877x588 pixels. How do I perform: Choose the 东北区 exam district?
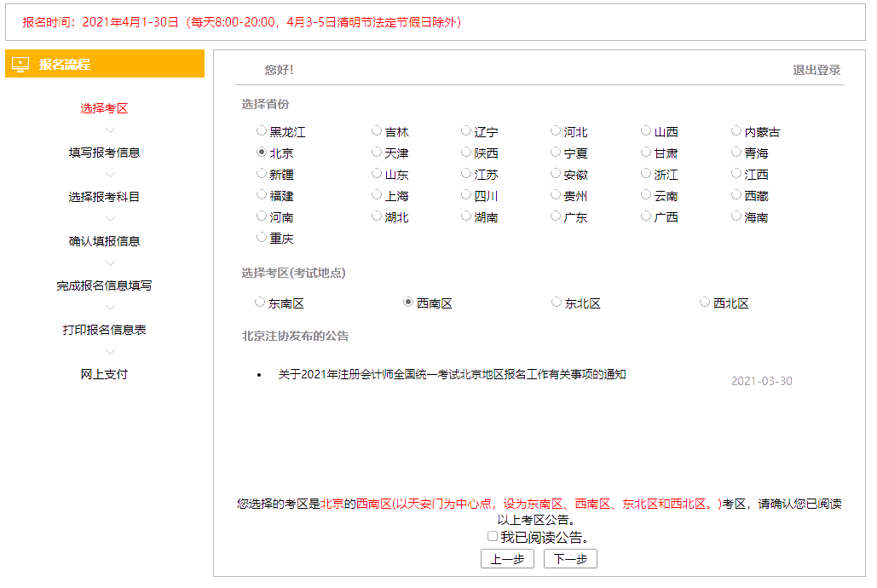point(557,303)
